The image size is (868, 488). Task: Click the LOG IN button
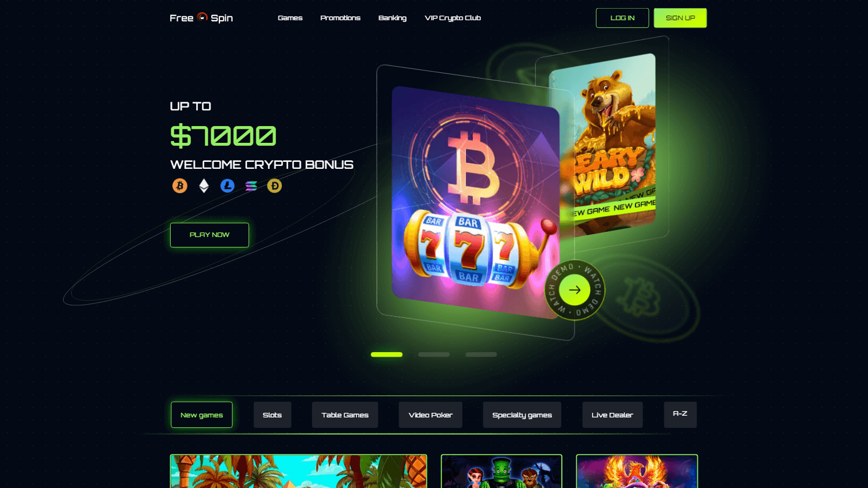click(x=623, y=18)
